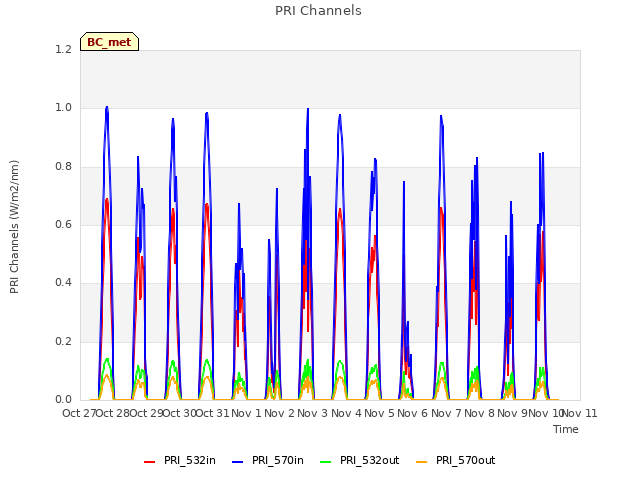The width and height of the screenshot is (640, 480).
Task: Click the 0.0 y-axis tick label
Action: click(63, 400)
